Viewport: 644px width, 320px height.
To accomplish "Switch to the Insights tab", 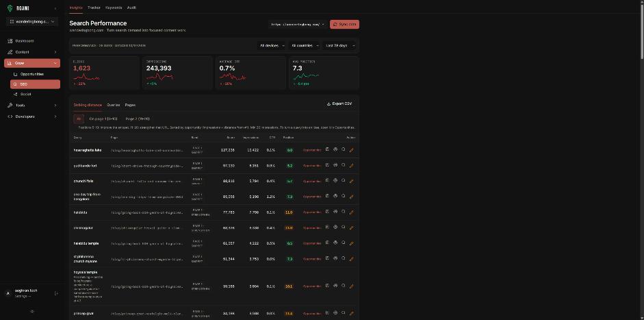I will tap(76, 8).
